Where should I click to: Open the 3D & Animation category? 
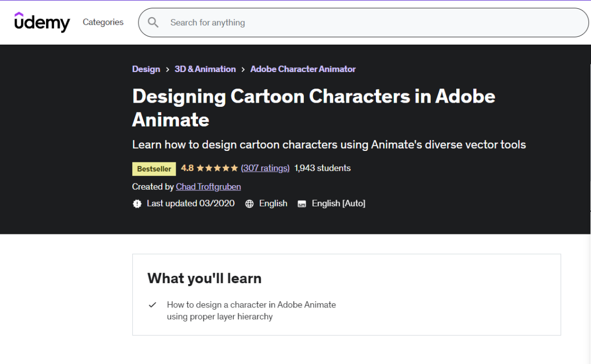tap(205, 69)
